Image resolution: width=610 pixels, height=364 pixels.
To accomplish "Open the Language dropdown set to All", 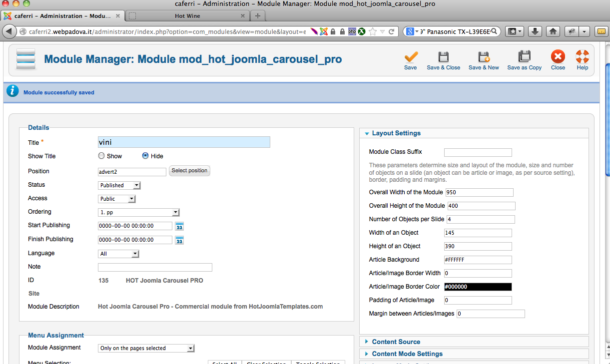I will pos(118,254).
